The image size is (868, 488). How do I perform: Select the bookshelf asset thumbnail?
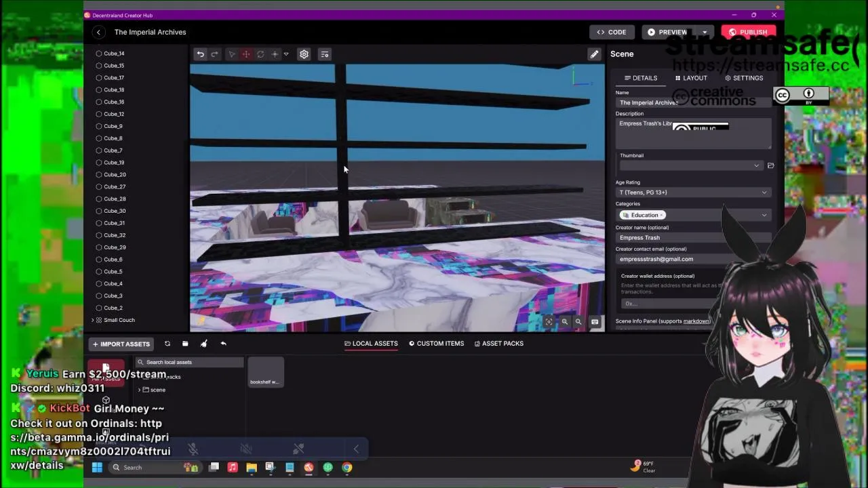coord(265,372)
